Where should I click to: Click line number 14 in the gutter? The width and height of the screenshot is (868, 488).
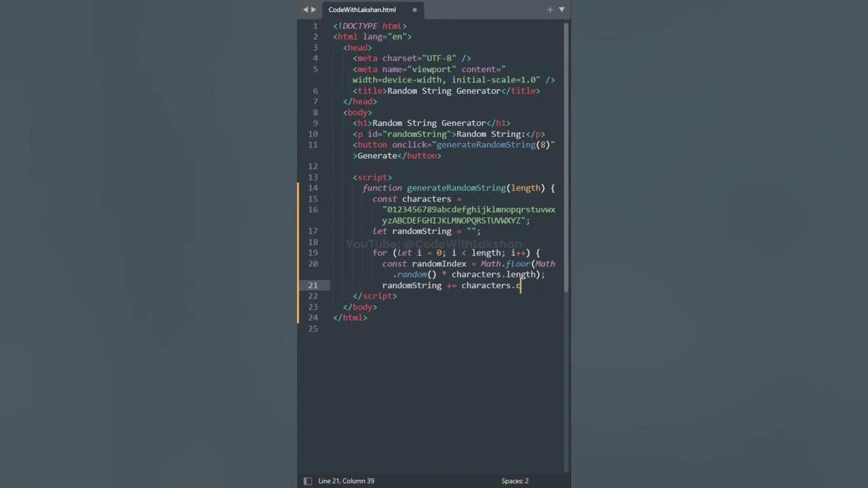coord(313,188)
